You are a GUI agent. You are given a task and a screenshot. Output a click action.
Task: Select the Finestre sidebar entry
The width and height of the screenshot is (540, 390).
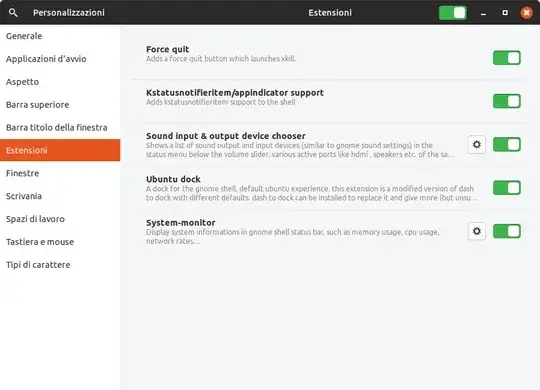(x=60, y=173)
